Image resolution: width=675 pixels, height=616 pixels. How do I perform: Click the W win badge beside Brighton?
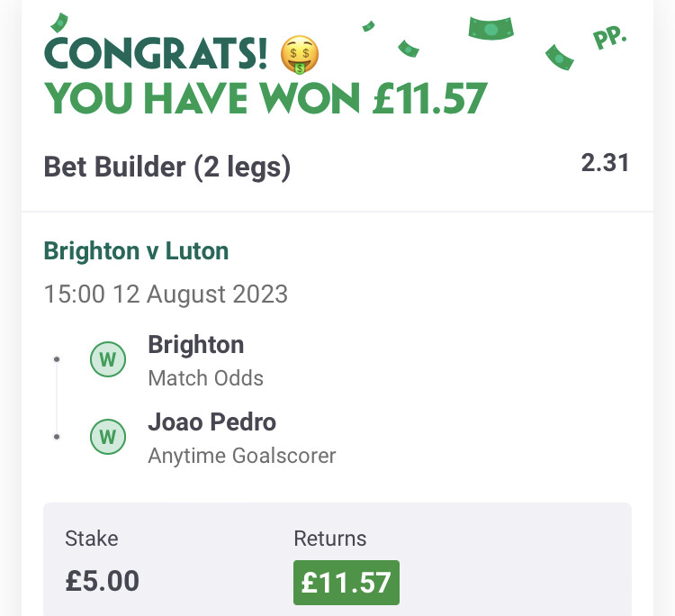[108, 359]
